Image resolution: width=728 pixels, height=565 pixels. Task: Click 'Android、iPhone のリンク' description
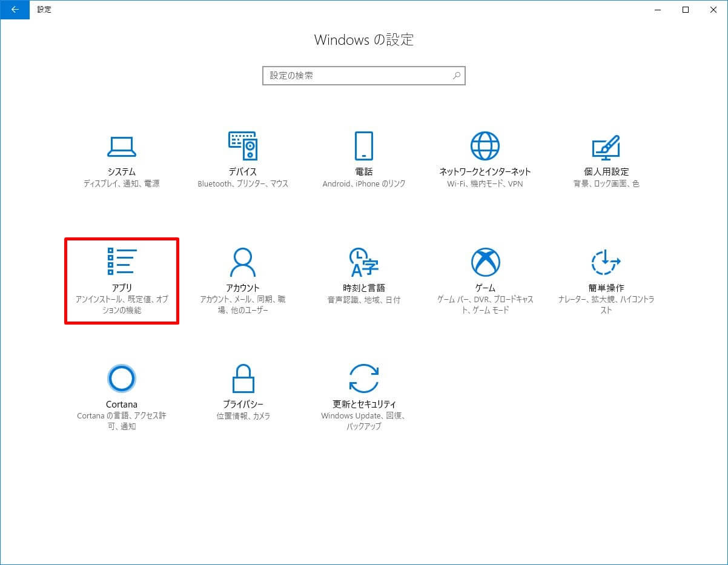(x=364, y=183)
